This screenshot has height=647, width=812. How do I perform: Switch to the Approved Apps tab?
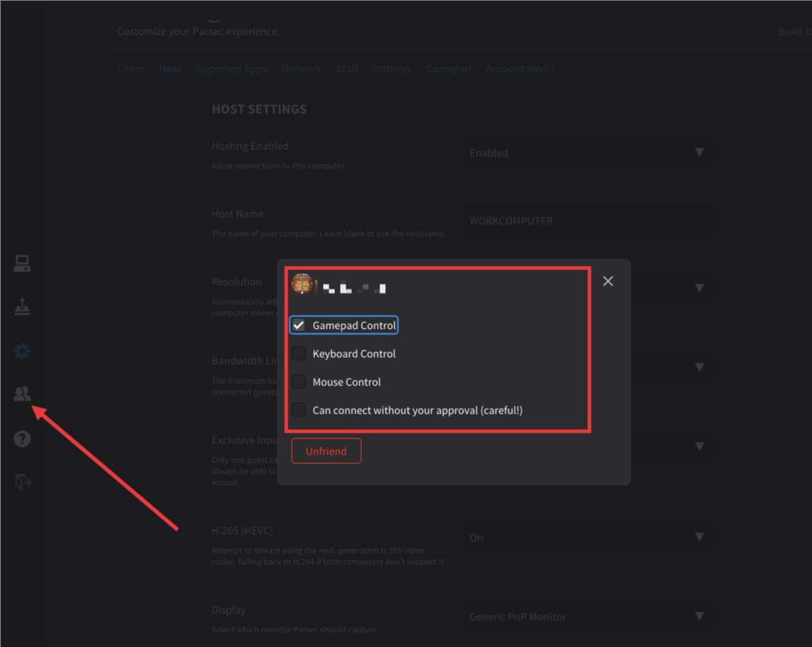click(231, 69)
